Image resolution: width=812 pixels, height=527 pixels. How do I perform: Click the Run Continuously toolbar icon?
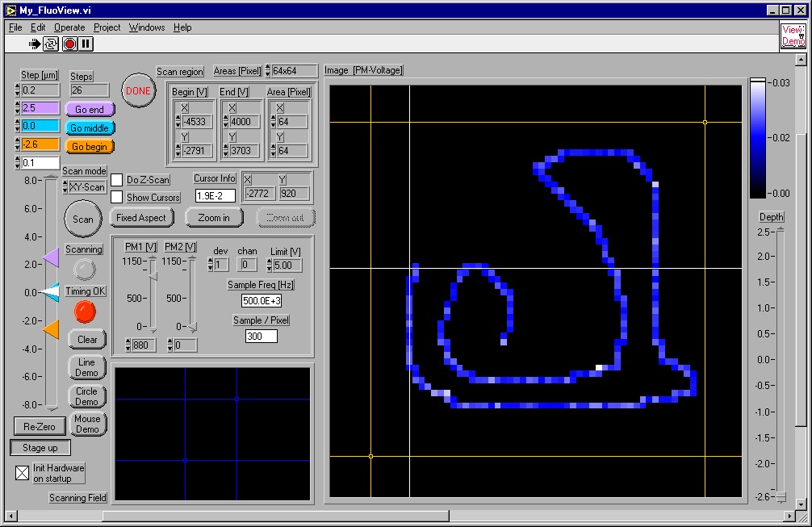coord(51,44)
